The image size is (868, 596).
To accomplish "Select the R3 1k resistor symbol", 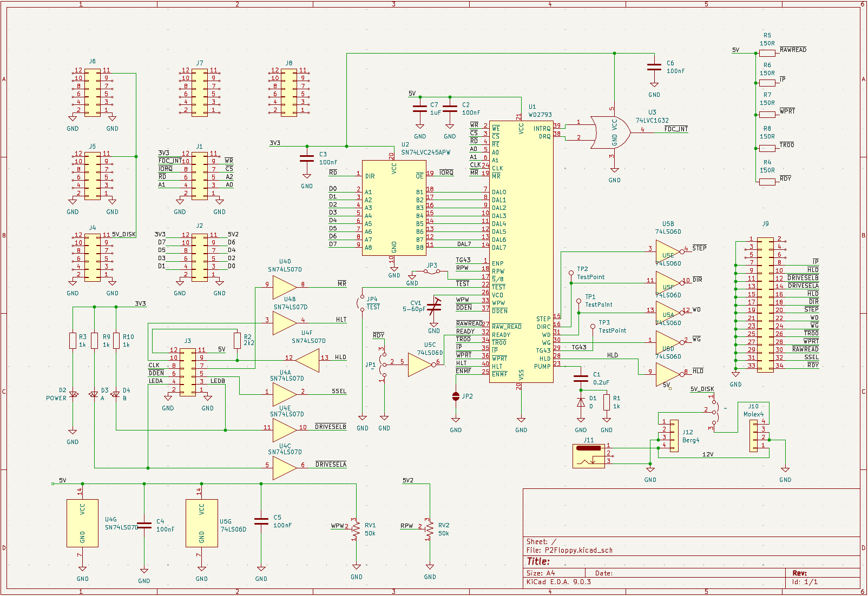I will coord(73,340).
